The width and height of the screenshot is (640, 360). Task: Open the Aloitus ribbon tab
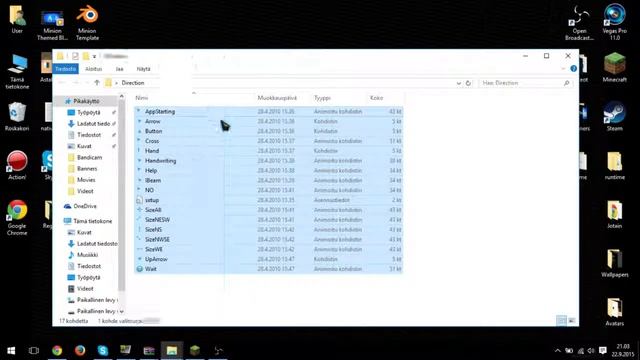93,69
